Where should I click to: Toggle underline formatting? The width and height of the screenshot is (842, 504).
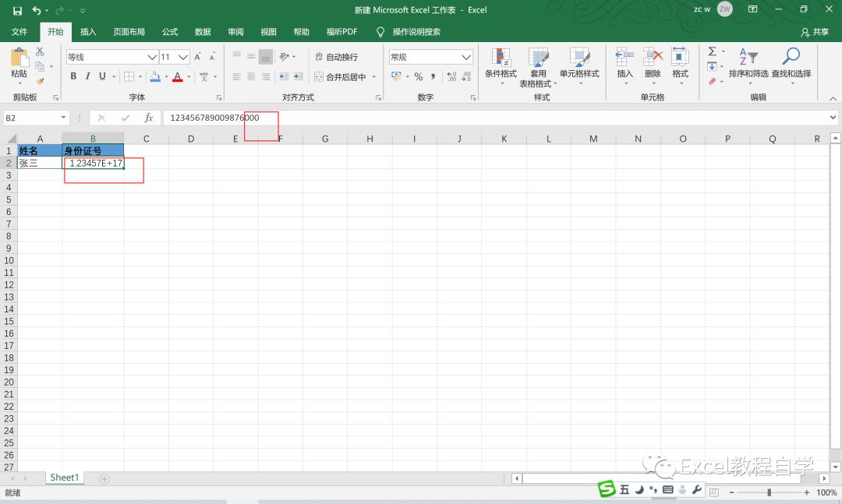click(x=102, y=76)
